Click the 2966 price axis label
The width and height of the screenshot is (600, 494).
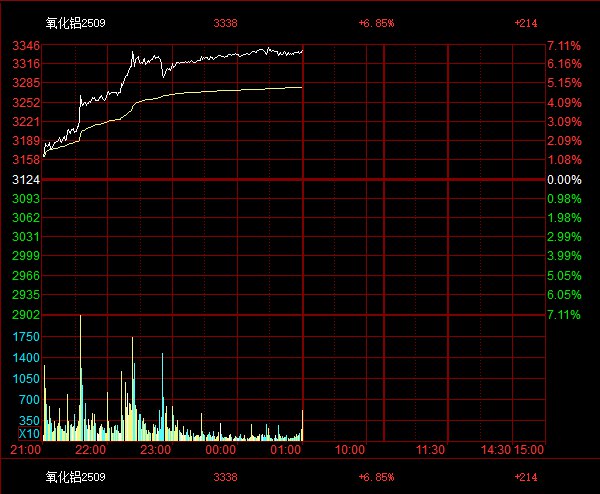(x=26, y=276)
